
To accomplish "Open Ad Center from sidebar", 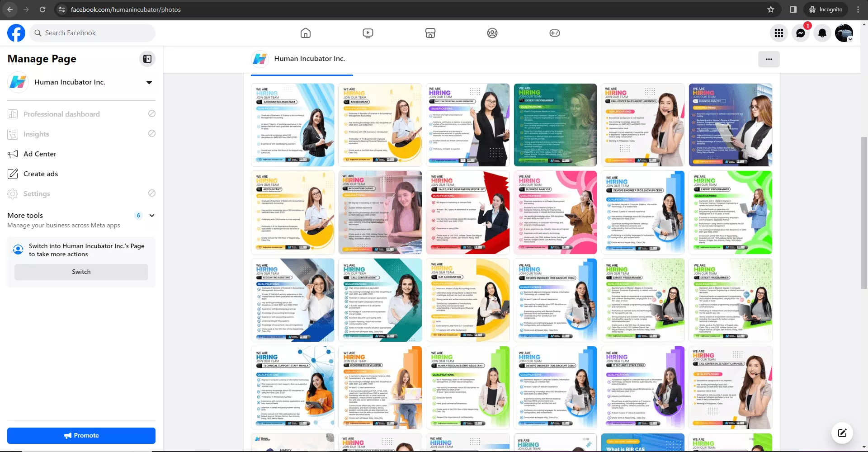I will 40,154.
